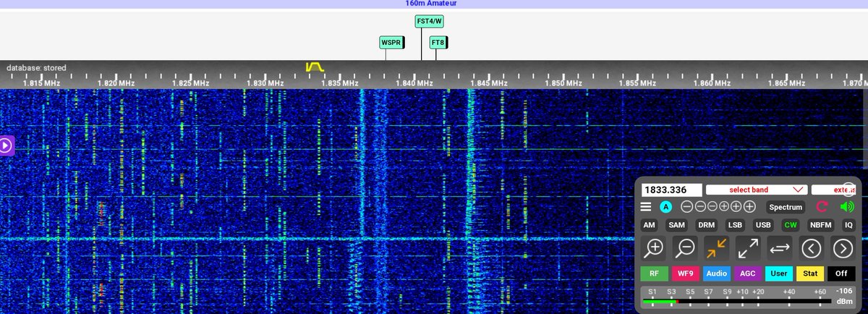Select NBFM demodulation mode
868x314 pixels.
tap(822, 225)
